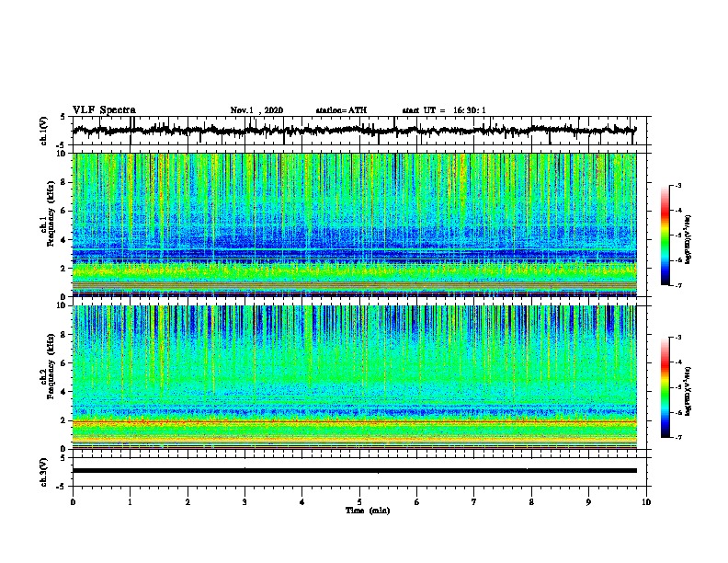
Task: Click the "-7" label on ch.2 colorbar
Action: point(678,437)
